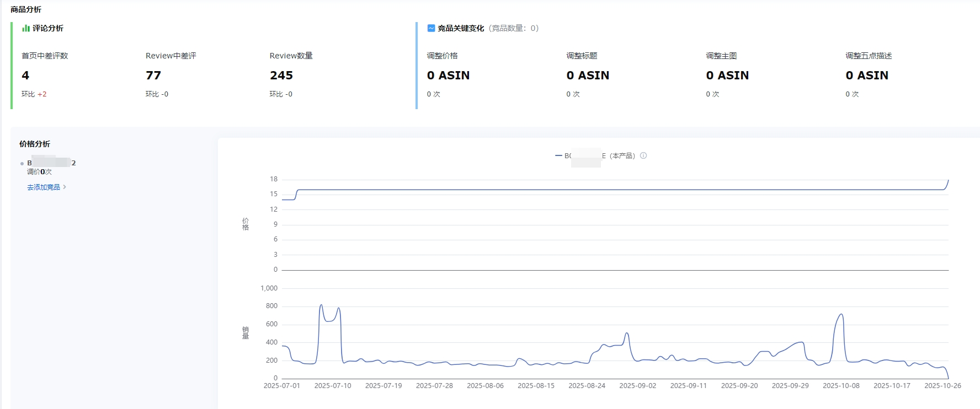This screenshot has width=980, height=409.
Task: Click the info icon next to 本产品 legend
Action: coord(643,155)
